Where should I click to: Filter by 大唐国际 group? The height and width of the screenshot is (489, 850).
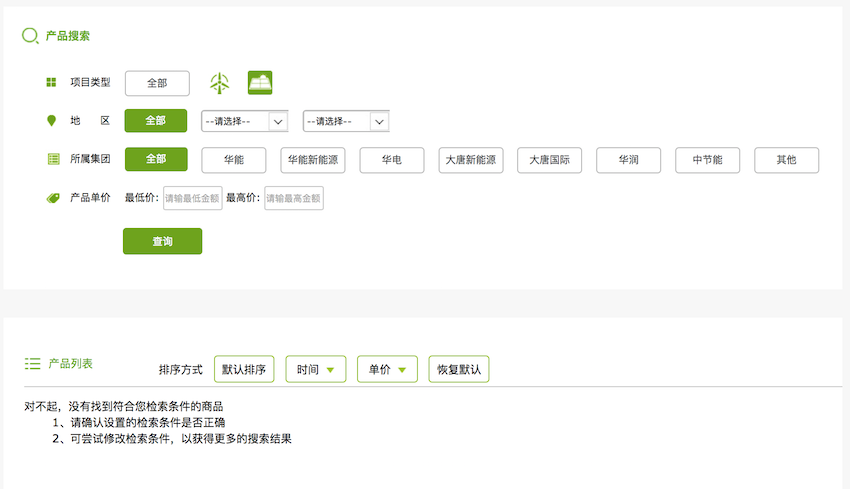point(550,160)
